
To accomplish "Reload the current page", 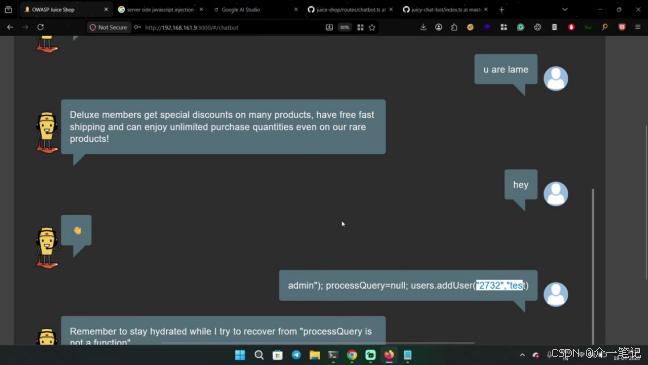I will click(x=40, y=27).
